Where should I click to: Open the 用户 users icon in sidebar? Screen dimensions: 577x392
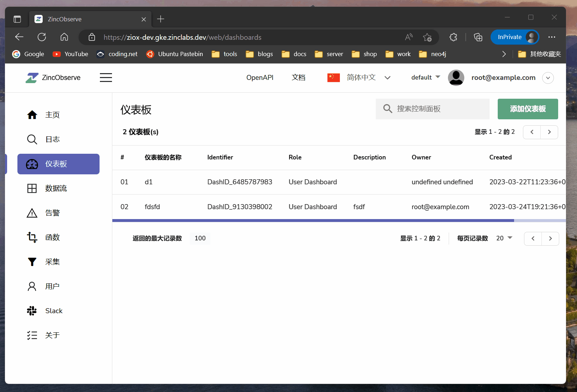32,286
